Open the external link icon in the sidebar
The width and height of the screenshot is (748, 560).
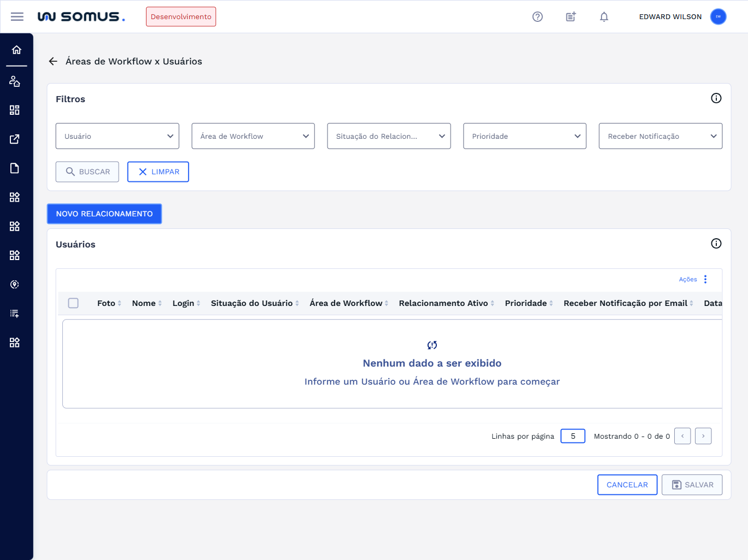[15, 139]
